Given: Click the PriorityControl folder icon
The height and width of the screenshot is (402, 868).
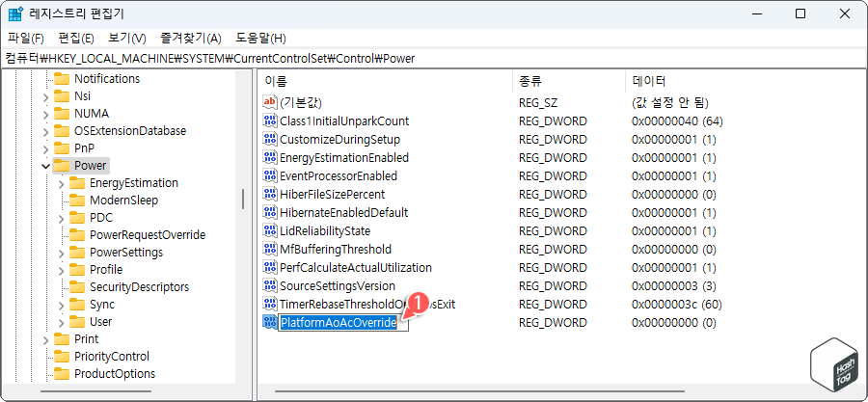Looking at the screenshot, I should tap(62, 356).
